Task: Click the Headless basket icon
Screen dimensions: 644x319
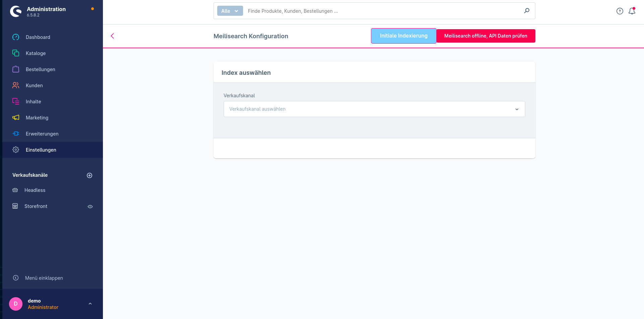Action: pos(15,190)
